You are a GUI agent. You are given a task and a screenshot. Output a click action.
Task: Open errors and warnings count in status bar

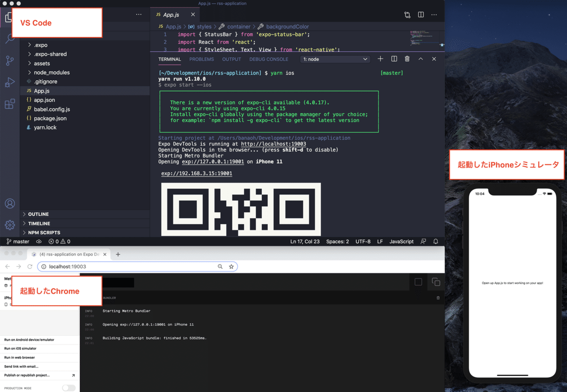click(x=60, y=241)
